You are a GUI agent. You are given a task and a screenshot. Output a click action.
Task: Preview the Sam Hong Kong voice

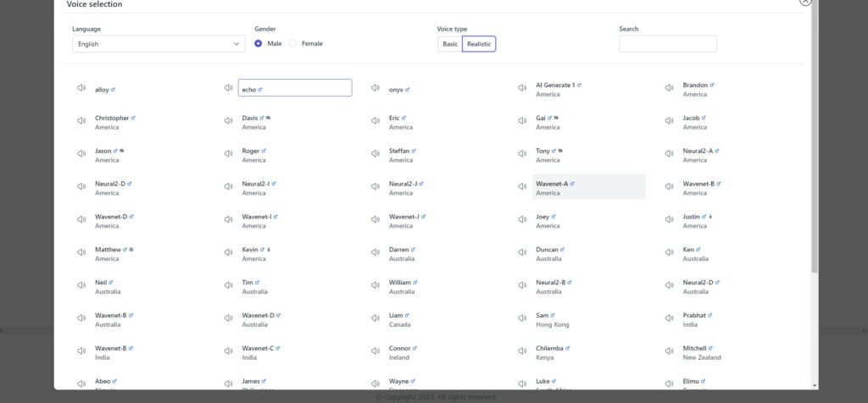(x=522, y=318)
